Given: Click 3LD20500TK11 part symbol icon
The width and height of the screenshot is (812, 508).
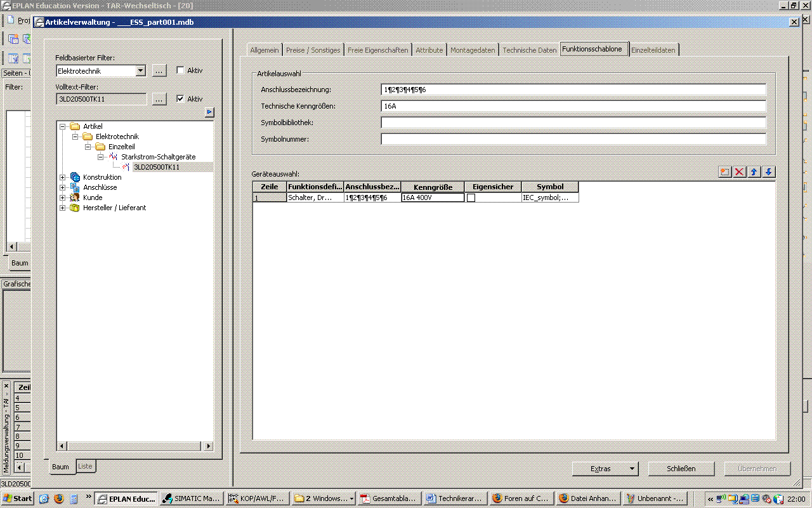Looking at the screenshot, I should [x=126, y=167].
